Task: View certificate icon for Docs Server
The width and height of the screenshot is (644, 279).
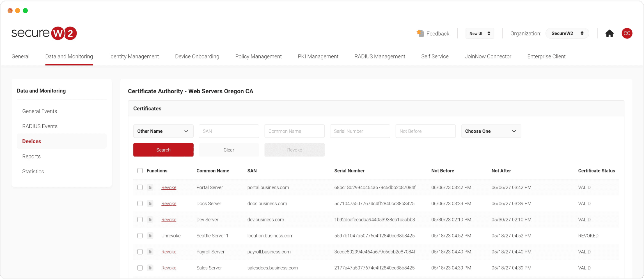Action: tap(150, 203)
